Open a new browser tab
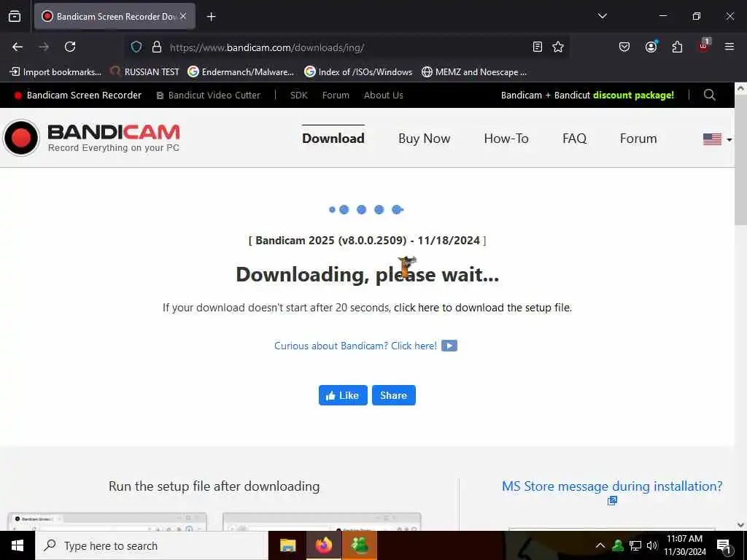747x560 pixels. tap(211, 17)
